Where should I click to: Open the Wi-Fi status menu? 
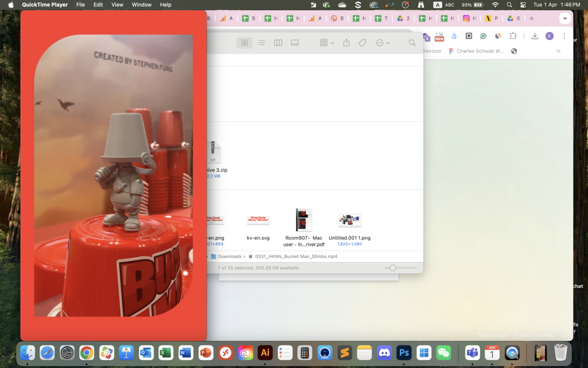(x=495, y=4)
